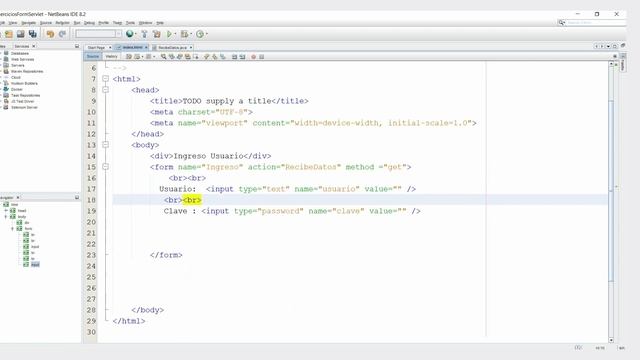
Task: Select Databases in Services tree
Action: click(20, 53)
